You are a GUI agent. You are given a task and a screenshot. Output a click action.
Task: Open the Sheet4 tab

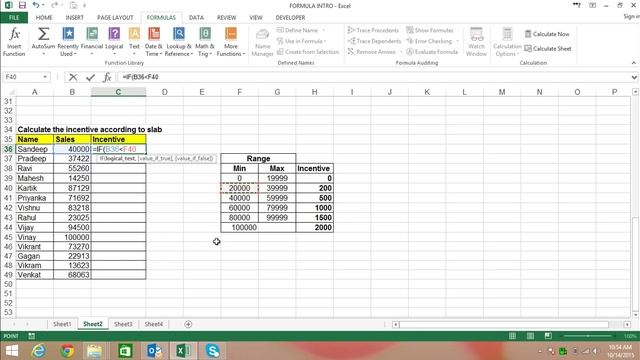[153, 324]
